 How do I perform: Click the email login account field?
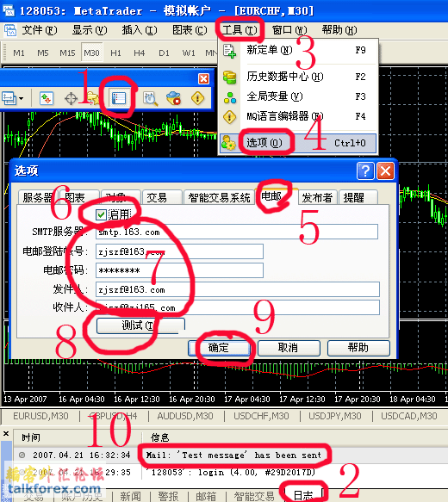coord(179,251)
